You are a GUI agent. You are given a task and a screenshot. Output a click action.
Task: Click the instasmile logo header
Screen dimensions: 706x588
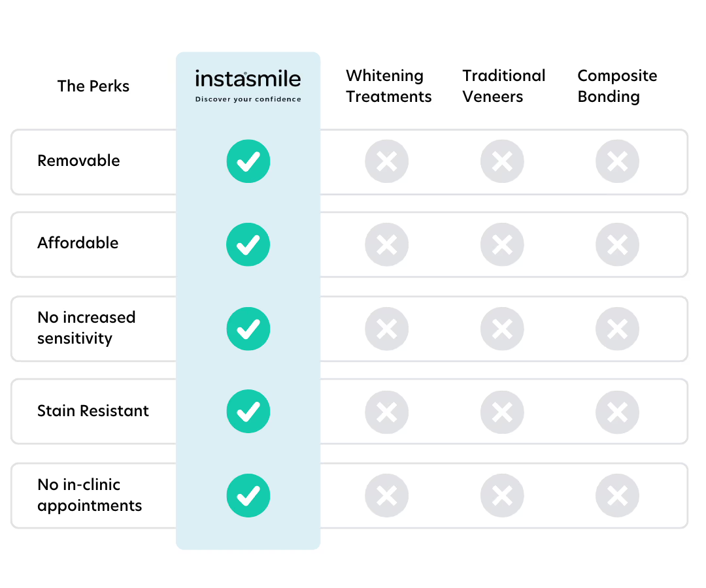(x=248, y=86)
